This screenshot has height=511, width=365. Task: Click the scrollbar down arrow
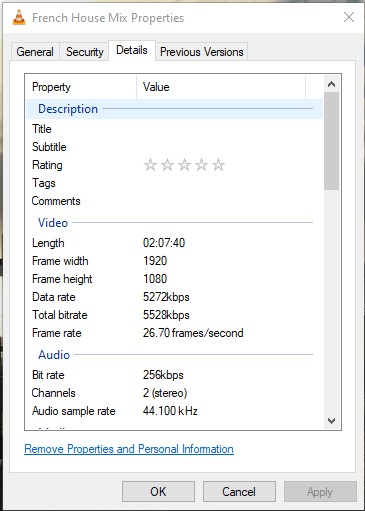pyautogui.click(x=331, y=421)
